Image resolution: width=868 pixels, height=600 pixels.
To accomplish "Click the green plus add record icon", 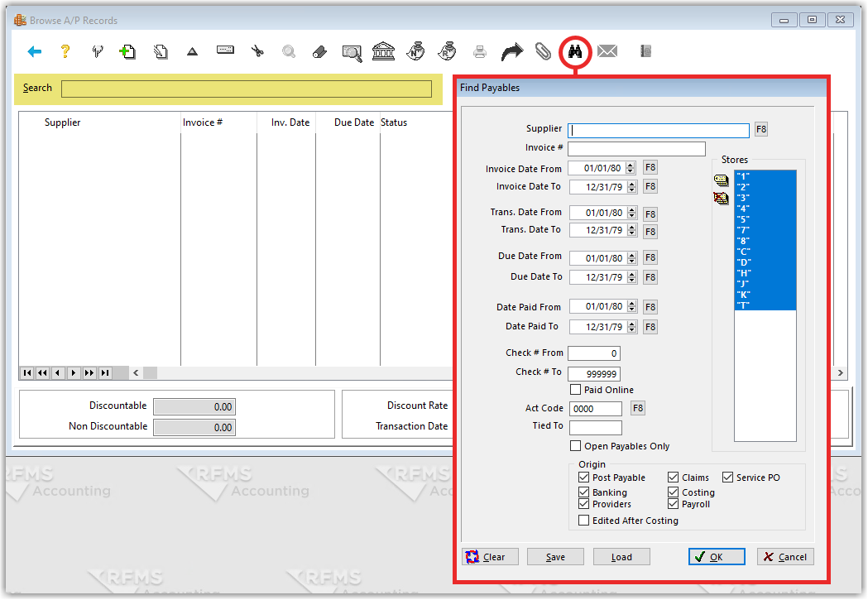I will click(x=127, y=51).
